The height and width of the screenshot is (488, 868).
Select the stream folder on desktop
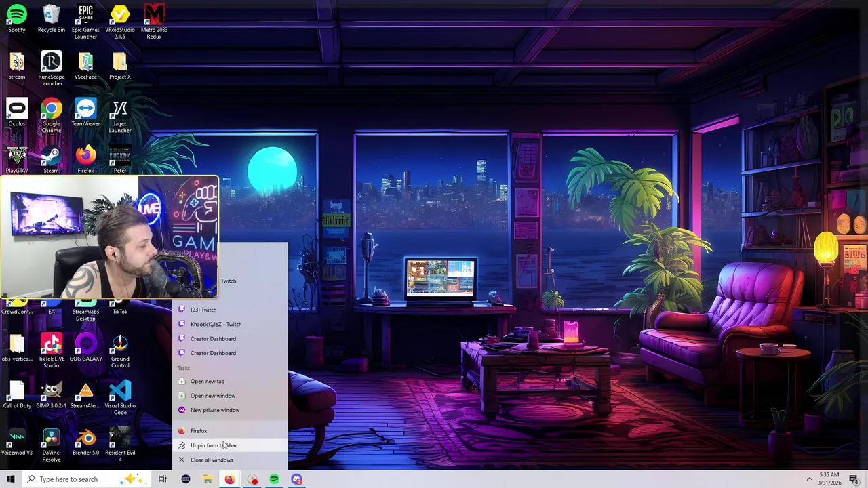17,66
